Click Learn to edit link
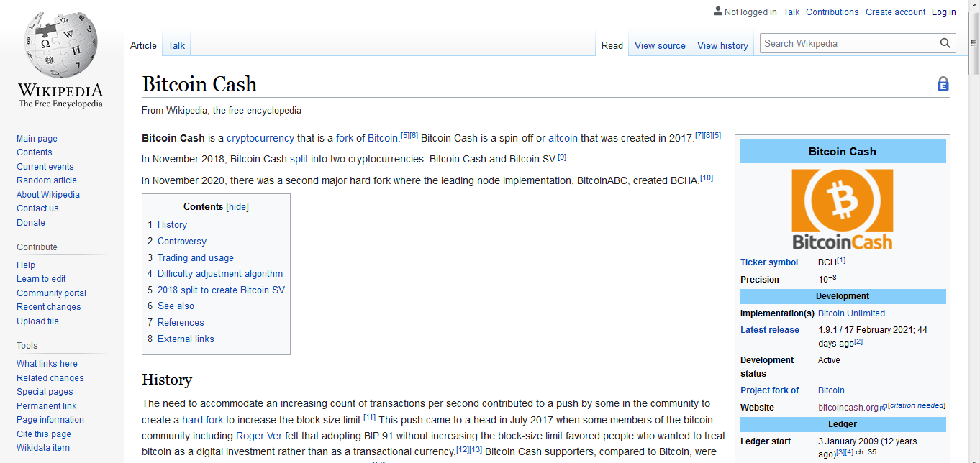980x463 pixels. pos(41,279)
